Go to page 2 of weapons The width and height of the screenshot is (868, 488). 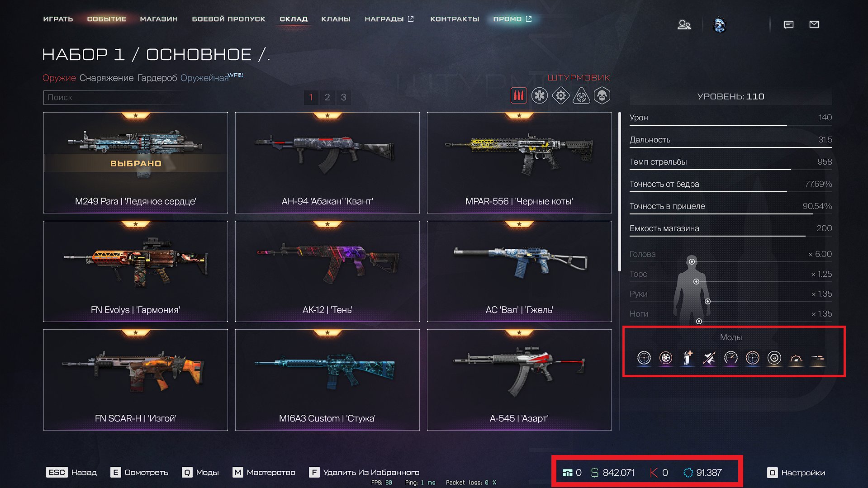(327, 97)
